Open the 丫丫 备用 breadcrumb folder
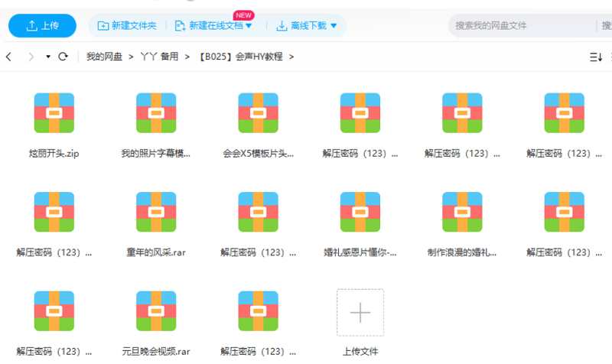Image resolution: width=612 pixels, height=364 pixels. click(x=159, y=57)
